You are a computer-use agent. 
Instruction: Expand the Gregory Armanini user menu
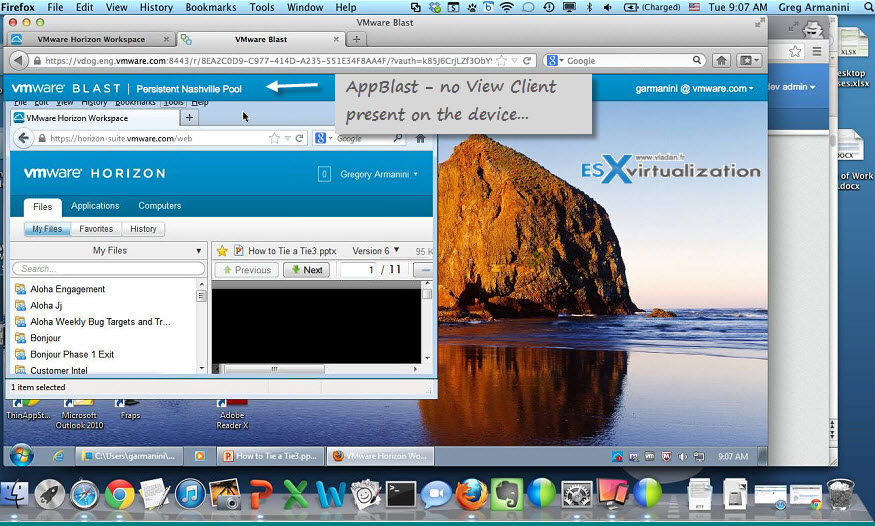point(379,174)
